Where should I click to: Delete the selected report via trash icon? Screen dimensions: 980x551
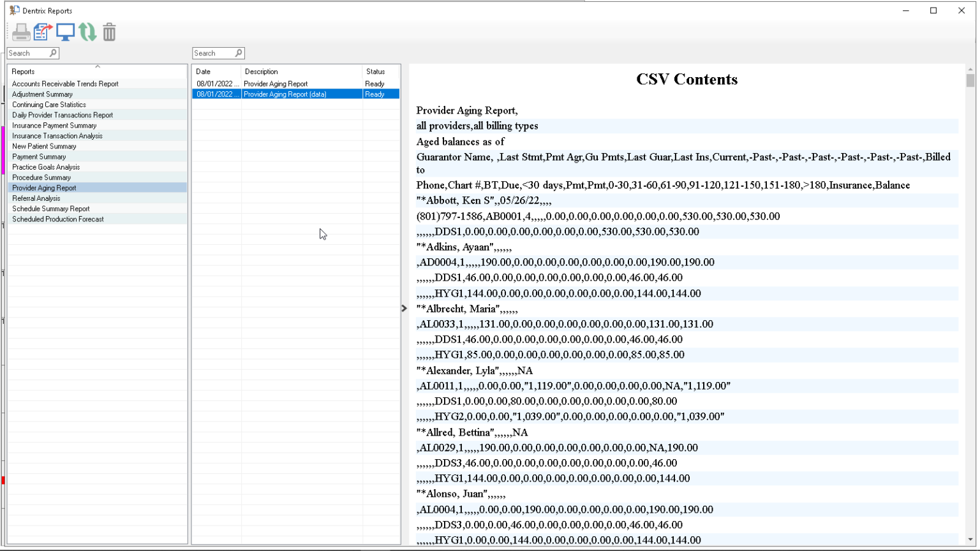109,32
